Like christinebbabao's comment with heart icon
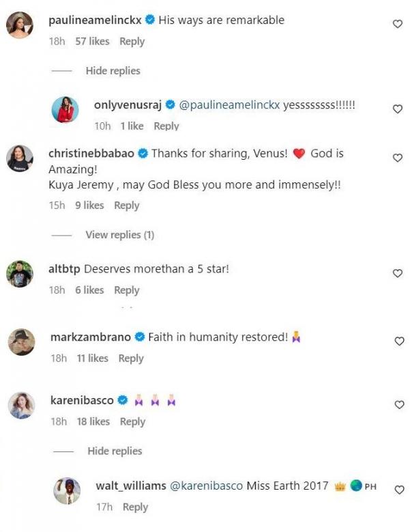Screen dimensions: 410x532 398,158
